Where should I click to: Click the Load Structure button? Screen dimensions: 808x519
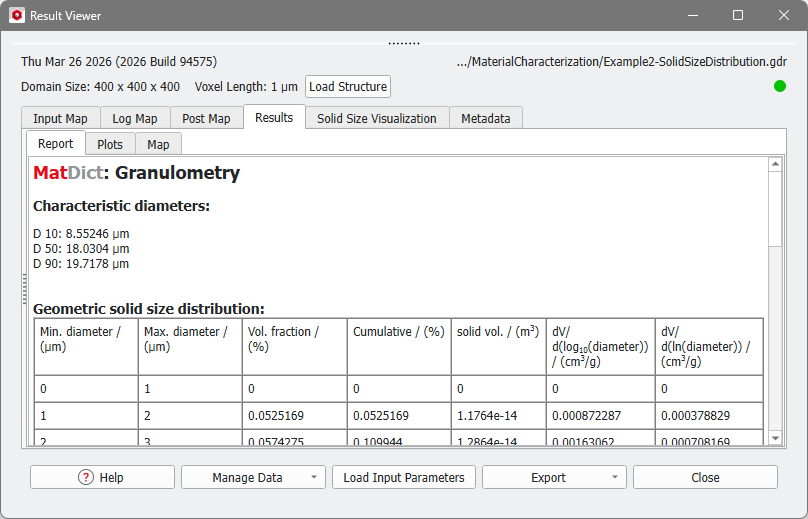pyautogui.click(x=348, y=87)
